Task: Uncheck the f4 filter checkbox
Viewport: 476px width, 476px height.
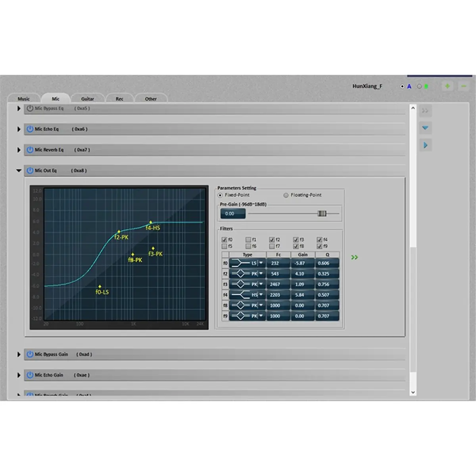Action: tap(319, 240)
